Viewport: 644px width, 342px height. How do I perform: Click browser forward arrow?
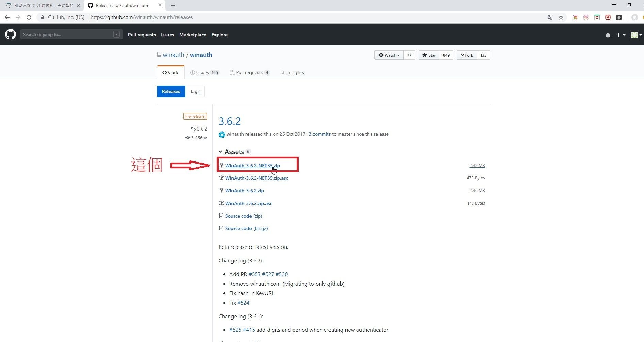tap(18, 17)
